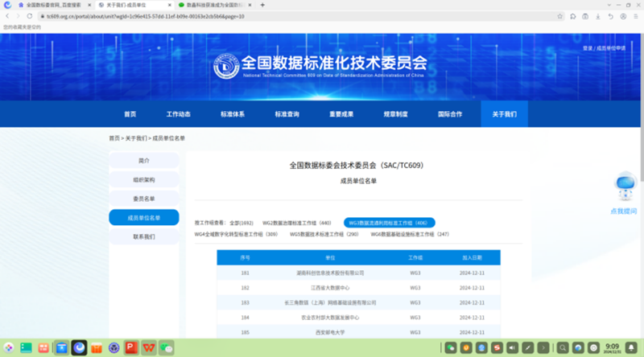The image size is (644, 357).
Task: Open the 关于我们 navigation menu
Action: pos(504,114)
